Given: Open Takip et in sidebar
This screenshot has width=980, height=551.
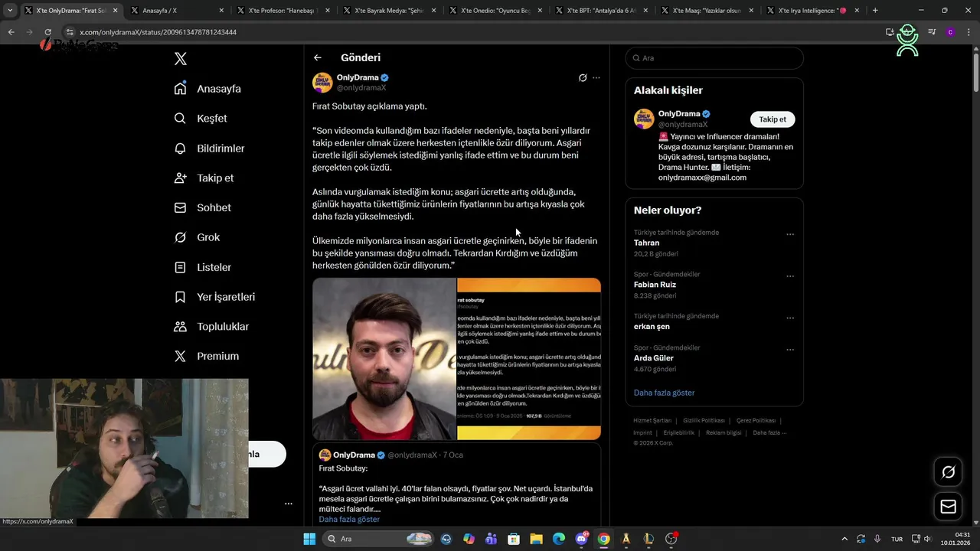Looking at the screenshot, I should point(204,178).
